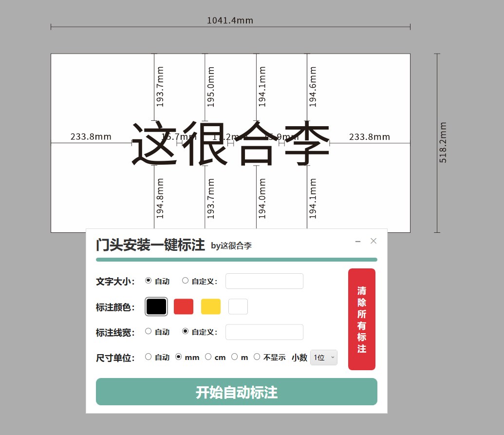Click the right 233.8mm dimension label
The width and height of the screenshot is (504, 435).
click(370, 137)
